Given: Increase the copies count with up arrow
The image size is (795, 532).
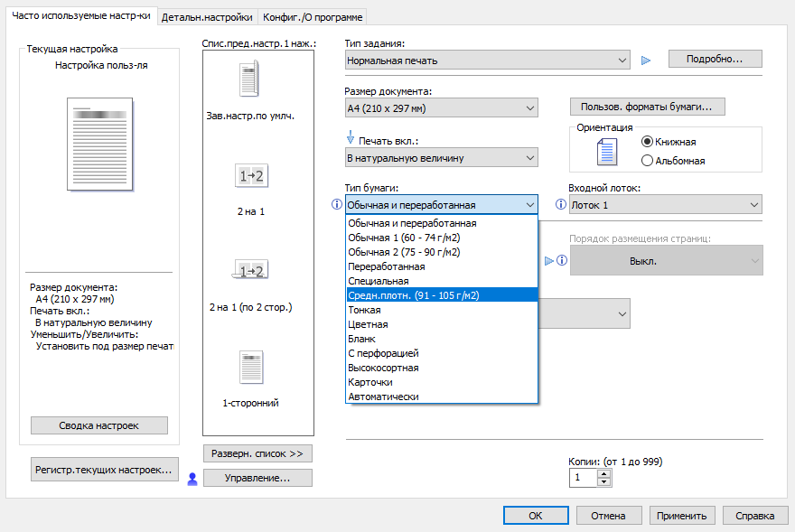Looking at the screenshot, I should point(604,472).
